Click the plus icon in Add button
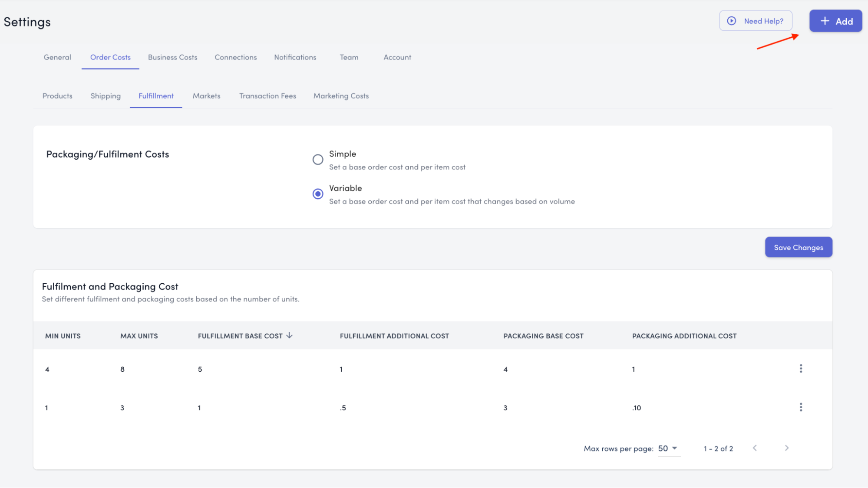The width and height of the screenshot is (868, 488). click(x=825, y=21)
